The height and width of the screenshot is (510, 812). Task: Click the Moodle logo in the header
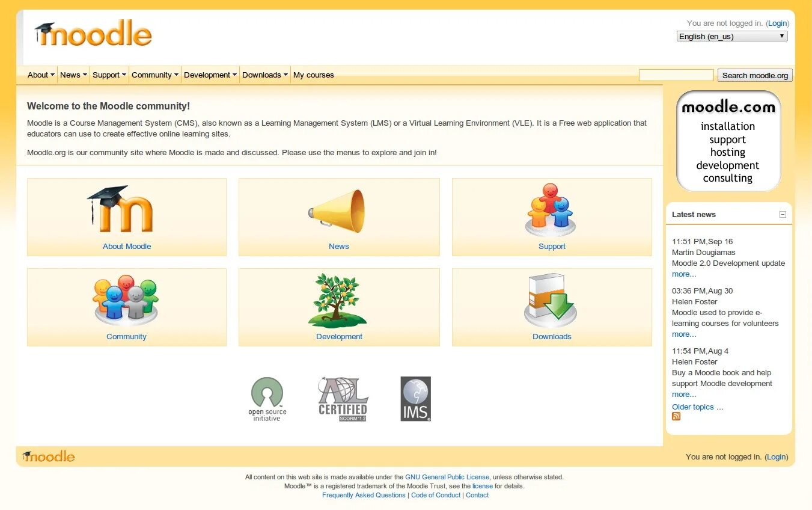(x=93, y=33)
